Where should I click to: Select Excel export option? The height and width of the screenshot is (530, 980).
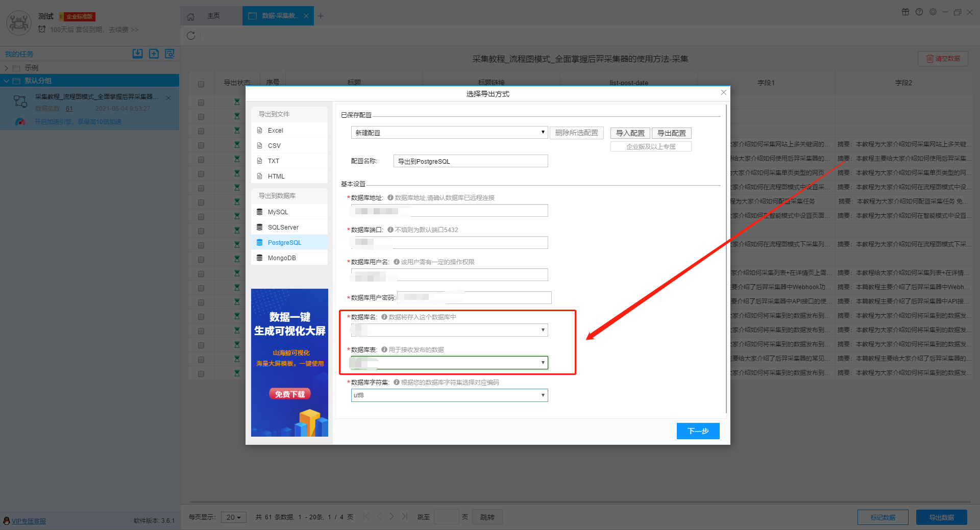tap(289, 130)
